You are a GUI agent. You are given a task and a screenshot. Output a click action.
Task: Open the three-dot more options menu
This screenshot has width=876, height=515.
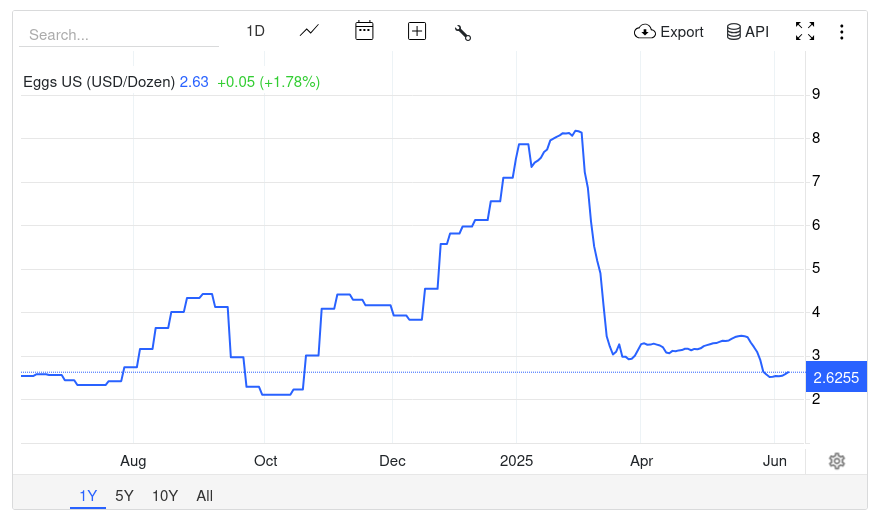pyautogui.click(x=841, y=32)
